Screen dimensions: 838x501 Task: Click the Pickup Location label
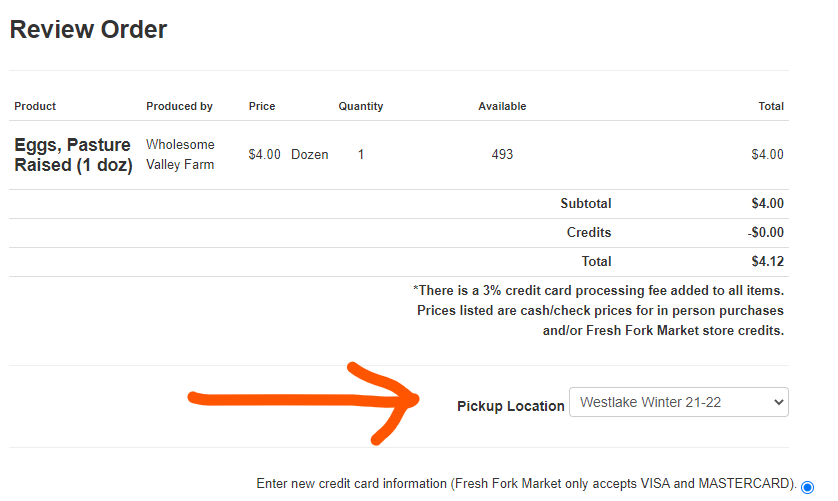click(x=510, y=406)
